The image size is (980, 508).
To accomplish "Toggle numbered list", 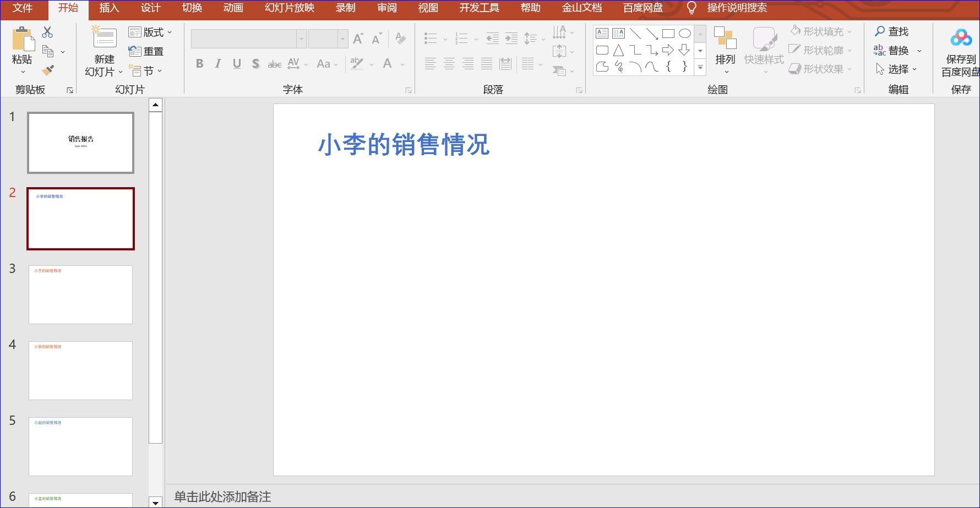I will (x=461, y=39).
